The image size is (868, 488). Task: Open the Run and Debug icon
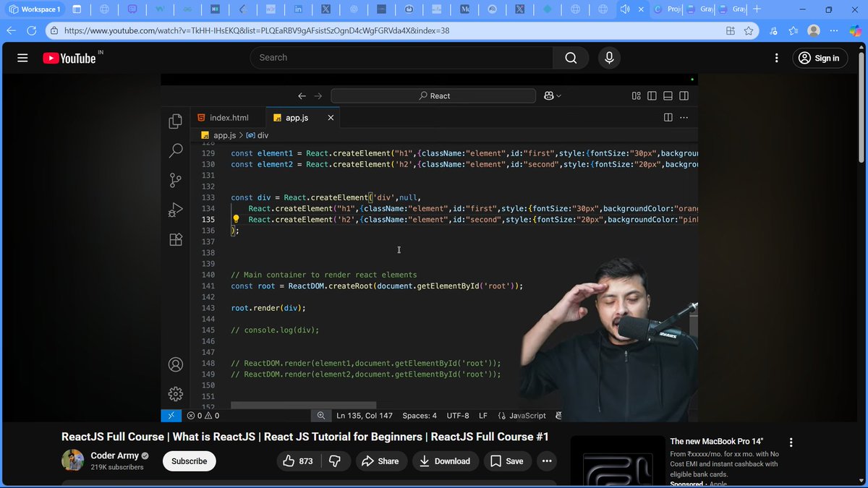tap(175, 210)
